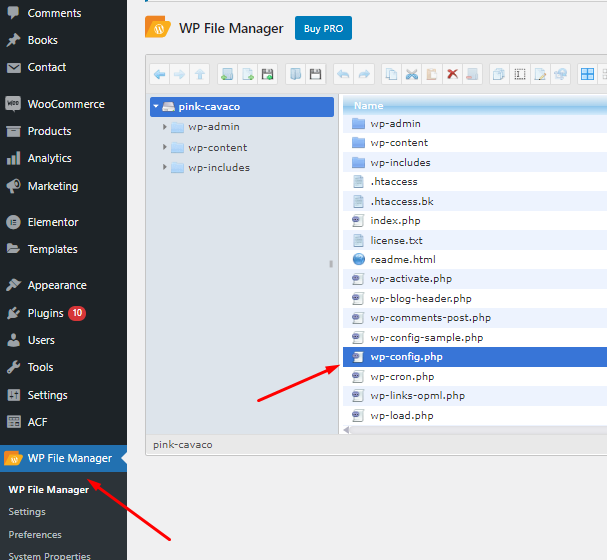Image resolution: width=607 pixels, height=560 pixels.
Task: Click the blue WP File Manager sidebar item
Action: click(x=63, y=458)
